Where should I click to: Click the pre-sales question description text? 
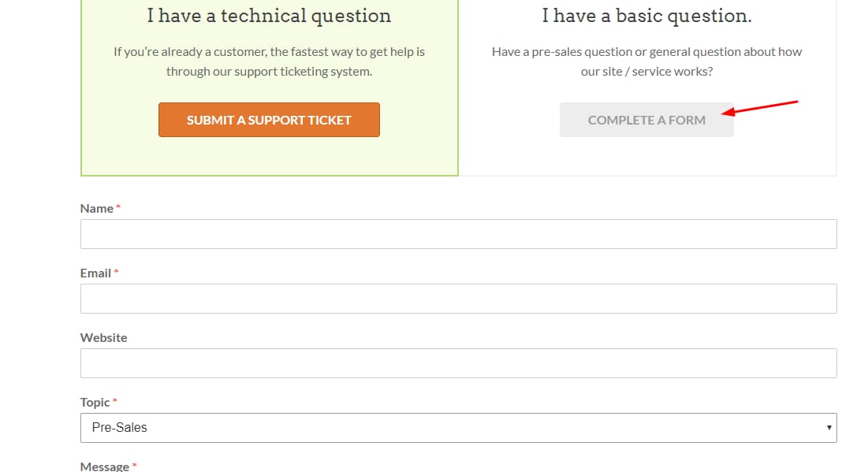coord(646,61)
